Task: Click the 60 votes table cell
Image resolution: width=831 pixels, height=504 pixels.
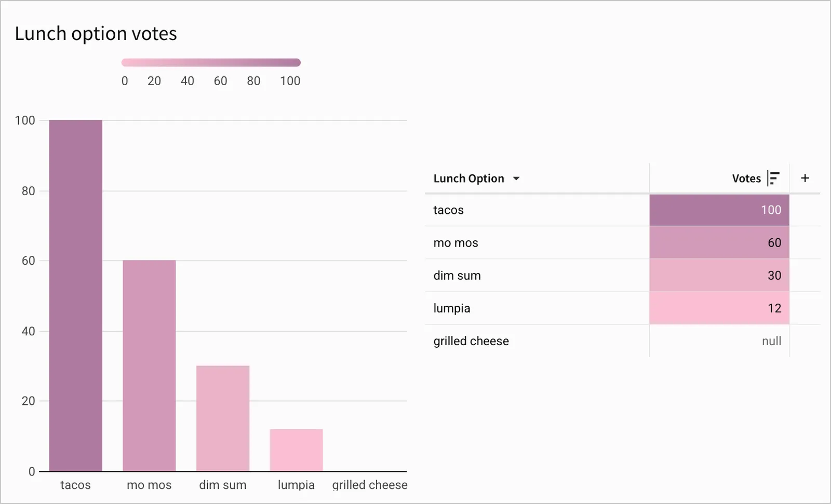Action: [x=719, y=243]
